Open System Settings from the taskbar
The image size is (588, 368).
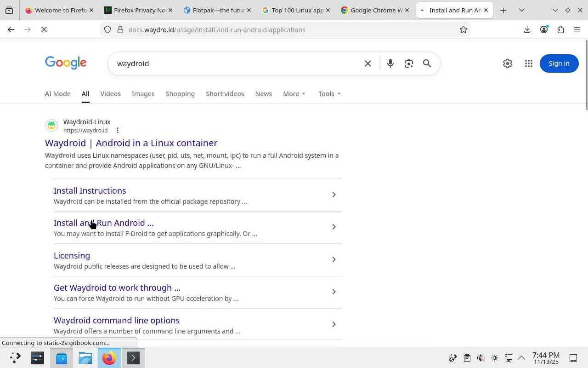(x=38, y=358)
